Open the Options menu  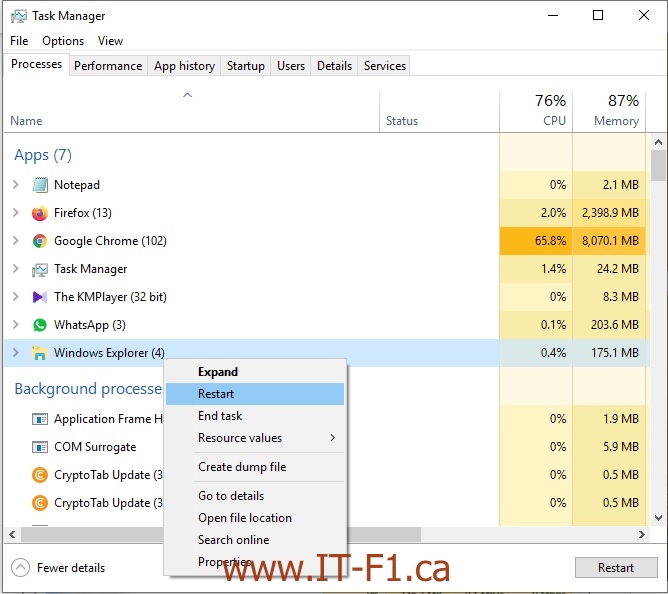click(x=63, y=41)
